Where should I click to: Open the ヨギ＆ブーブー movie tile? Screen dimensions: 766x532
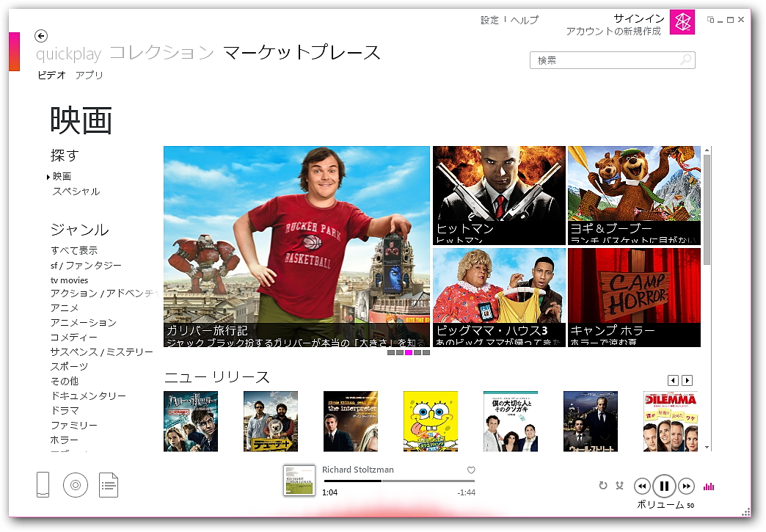(634, 195)
